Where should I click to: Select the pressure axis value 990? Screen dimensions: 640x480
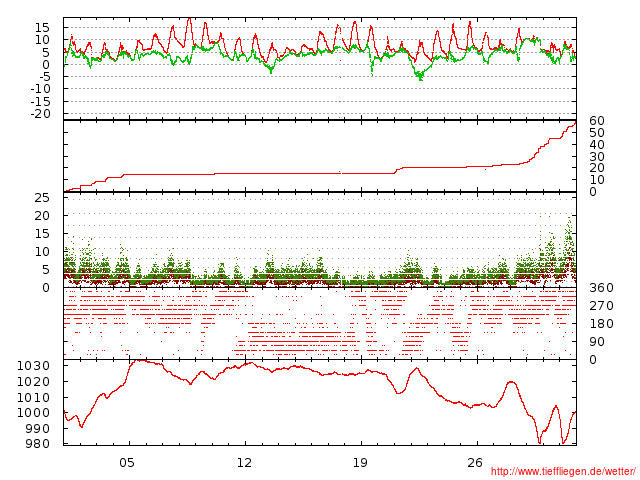click(x=38, y=428)
